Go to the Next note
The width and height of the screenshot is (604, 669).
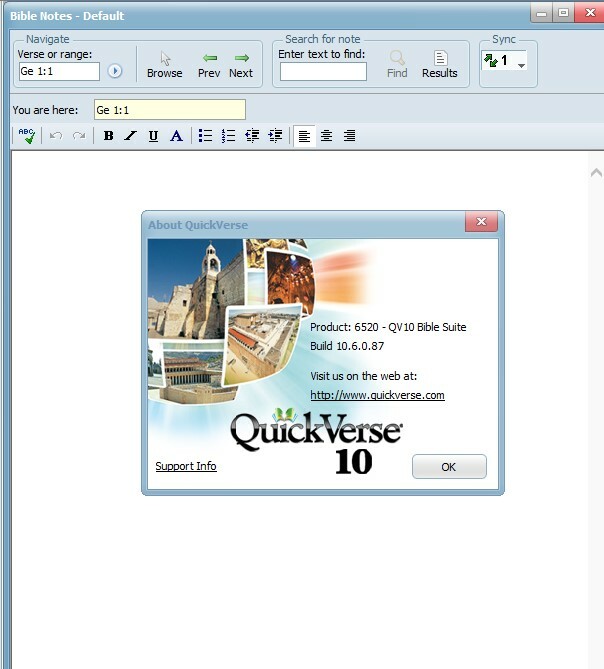coord(241,65)
